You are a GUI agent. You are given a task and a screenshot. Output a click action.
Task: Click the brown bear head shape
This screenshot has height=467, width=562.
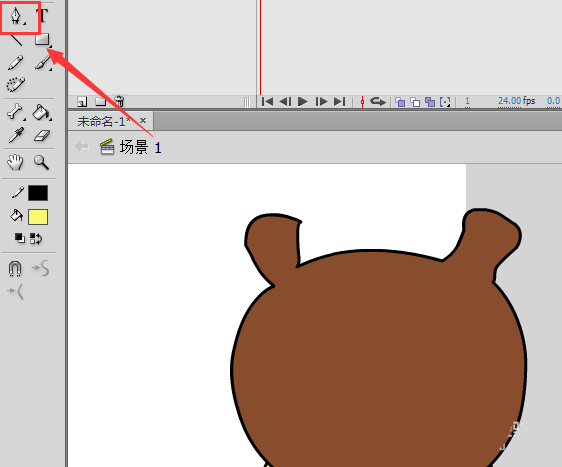click(378, 358)
